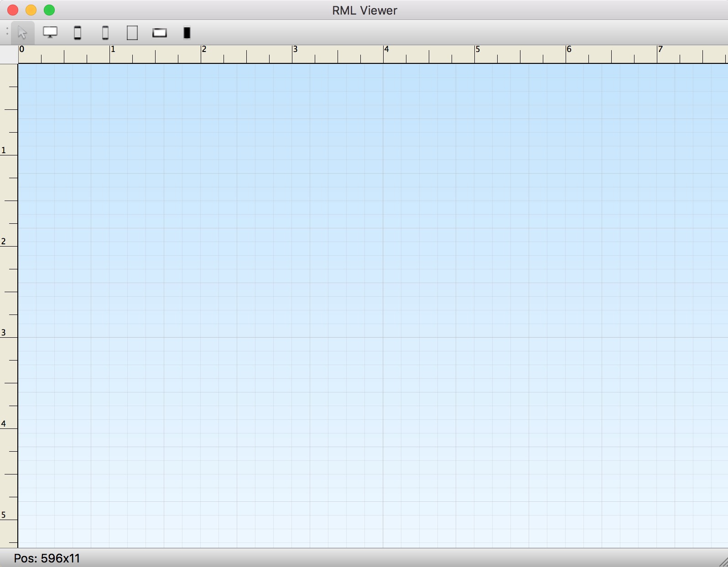
Task: Click the 5 mark on vertical ruler
Action: [4, 515]
